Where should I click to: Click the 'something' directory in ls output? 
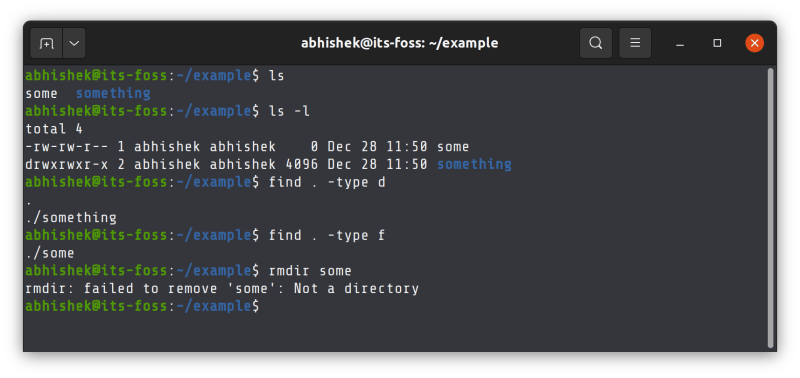[113, 94]
